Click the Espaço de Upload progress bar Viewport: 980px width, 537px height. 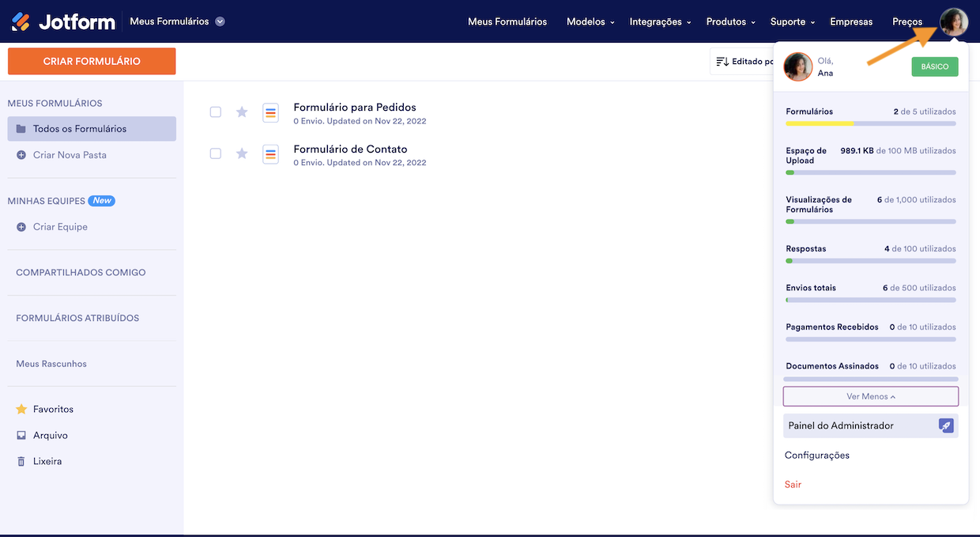click(871, 172)
